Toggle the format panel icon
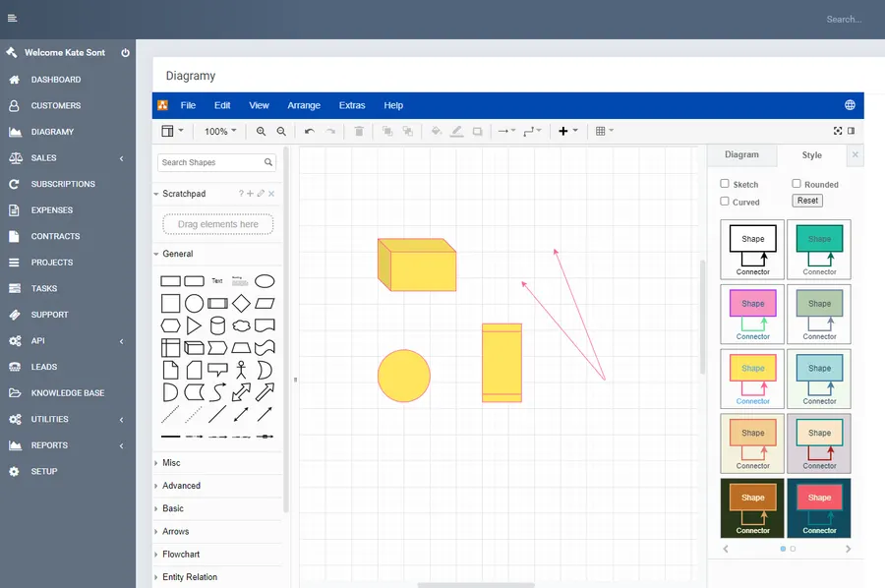The image size is (885, 588). 852,131
